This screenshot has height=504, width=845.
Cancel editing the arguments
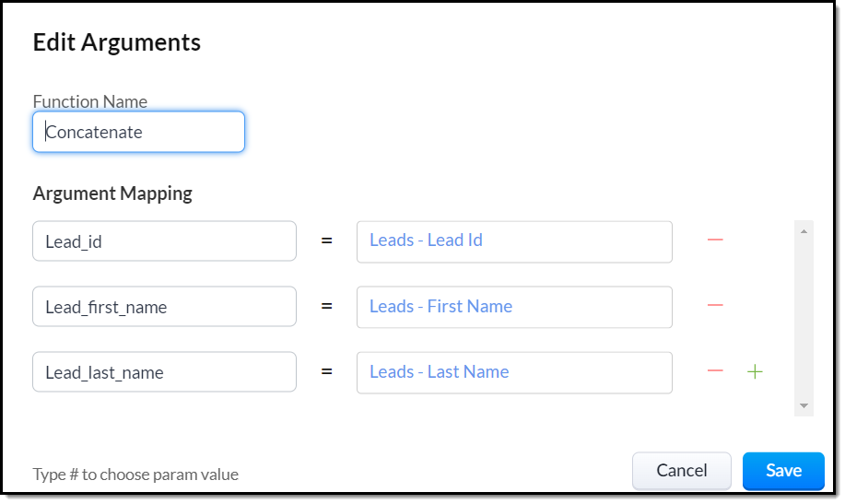681,471
